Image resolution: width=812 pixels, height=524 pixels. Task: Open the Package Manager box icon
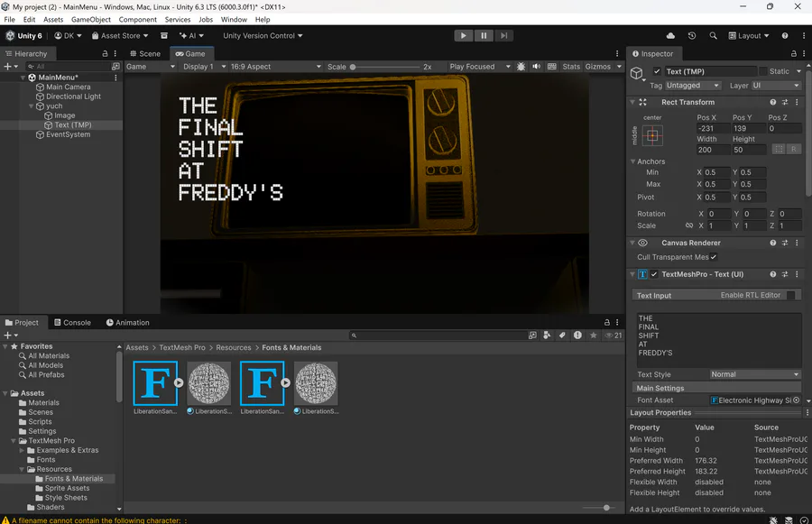[x=164, y=36]
